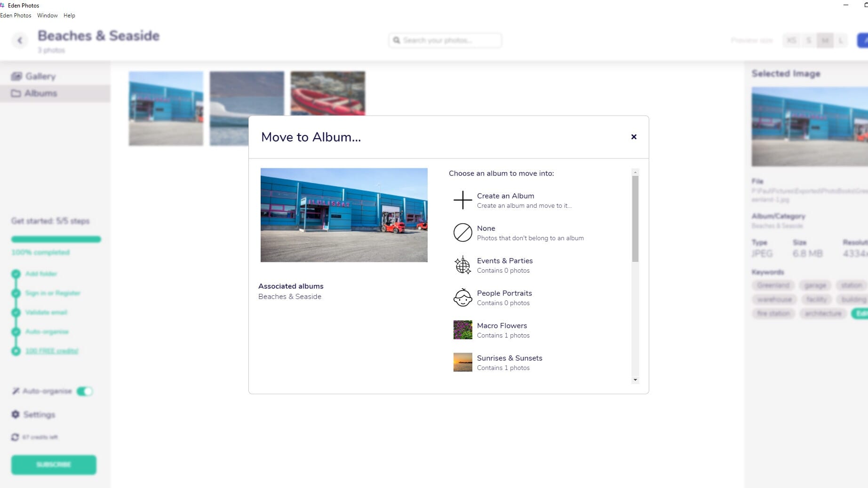Select the None crossed-circle icon
The height and width of the screenshot is (488, 868).
coord(462,232)
